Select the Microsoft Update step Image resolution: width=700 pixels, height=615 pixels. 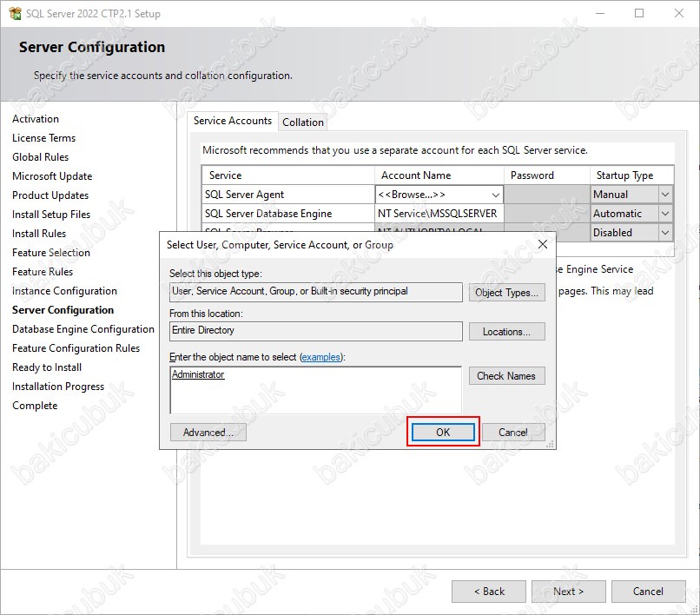point(52,176)
